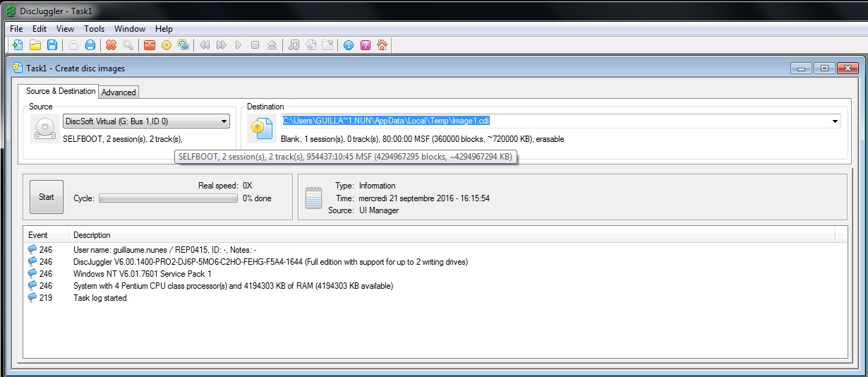Image resolution: width=868 pixels, height=377 pixels.
Task: Click the blue information icon
Action: (349, 45)
